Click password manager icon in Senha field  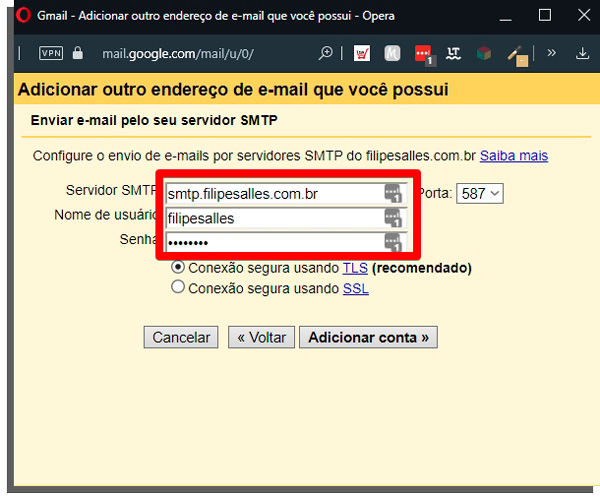point(393,242)
